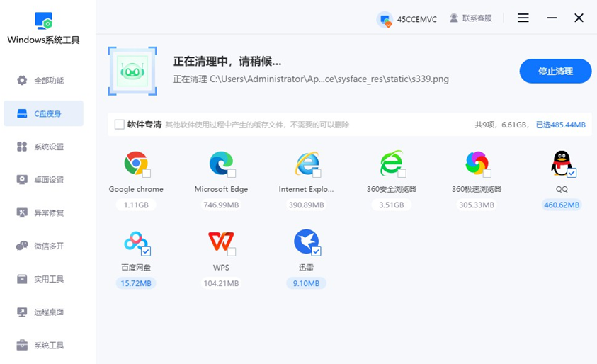Open 远程桌面 in the sidebar
Image resolution: width=597 pixels, height=364 pixels.
(x=43, y=312)
